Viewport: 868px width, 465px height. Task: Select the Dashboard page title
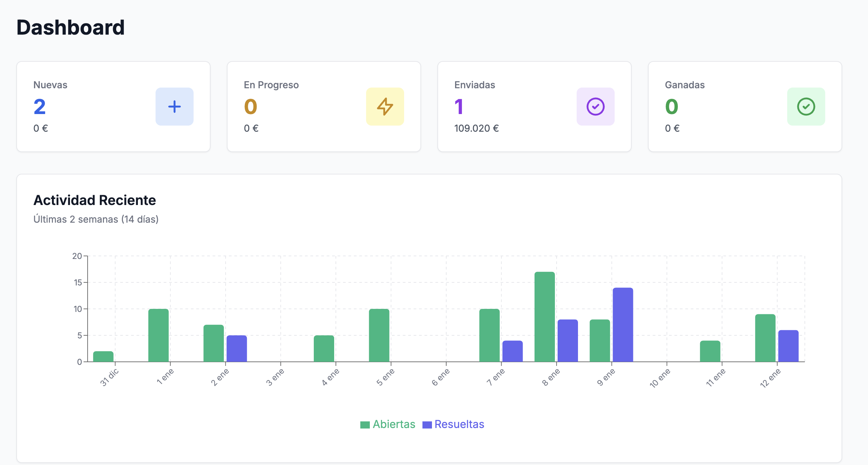[70, 28]
